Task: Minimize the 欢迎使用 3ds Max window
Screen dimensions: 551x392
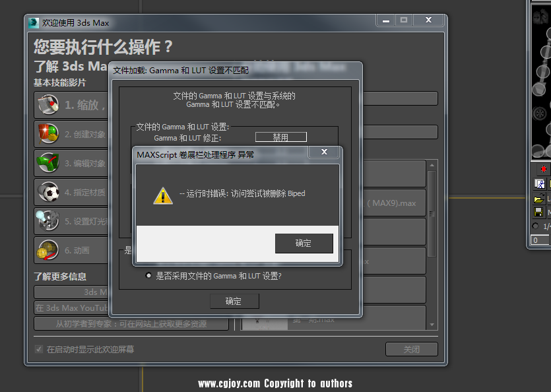Action: click(386, 20)
